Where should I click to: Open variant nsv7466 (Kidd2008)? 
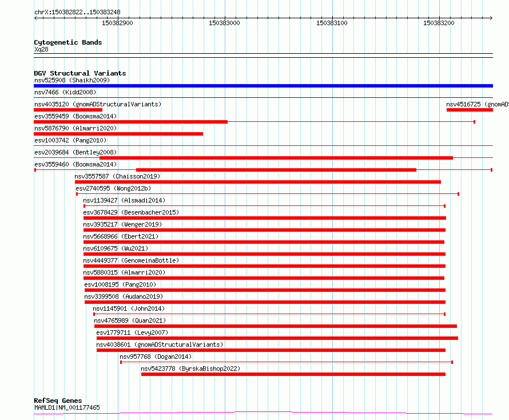pyautogui.click(x=65, y=92)
